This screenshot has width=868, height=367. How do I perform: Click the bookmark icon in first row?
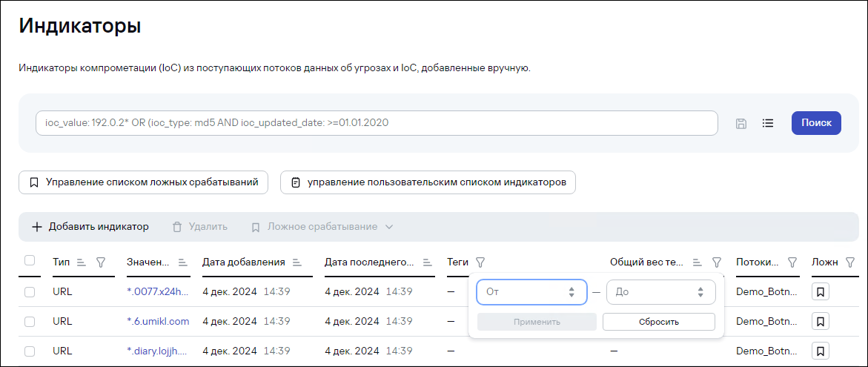[821, 291]
